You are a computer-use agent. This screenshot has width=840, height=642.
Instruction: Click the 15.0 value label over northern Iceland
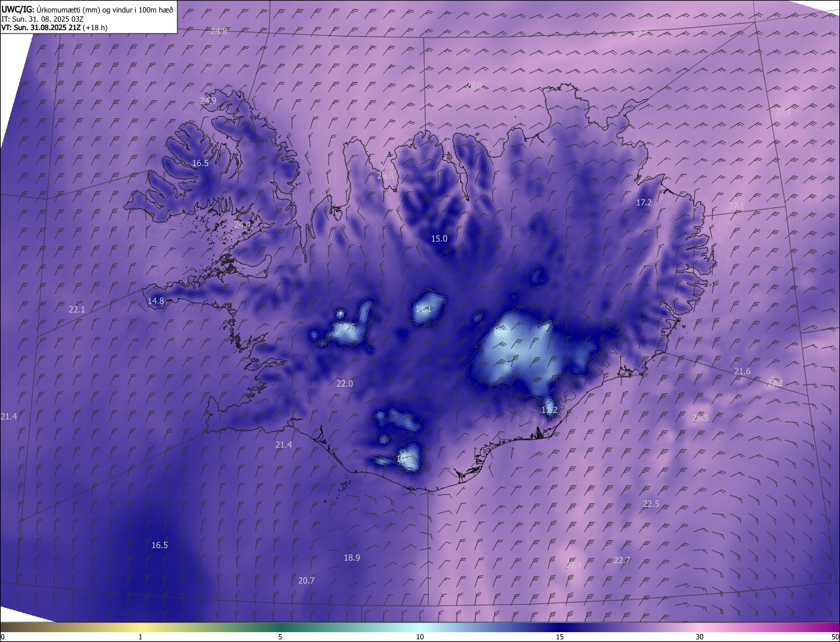[439, 238]
